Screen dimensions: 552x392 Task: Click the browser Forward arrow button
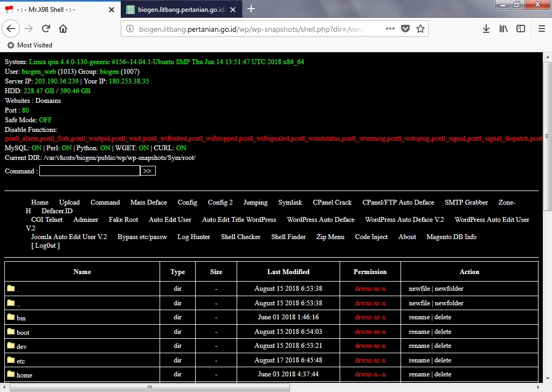point(29,29)
